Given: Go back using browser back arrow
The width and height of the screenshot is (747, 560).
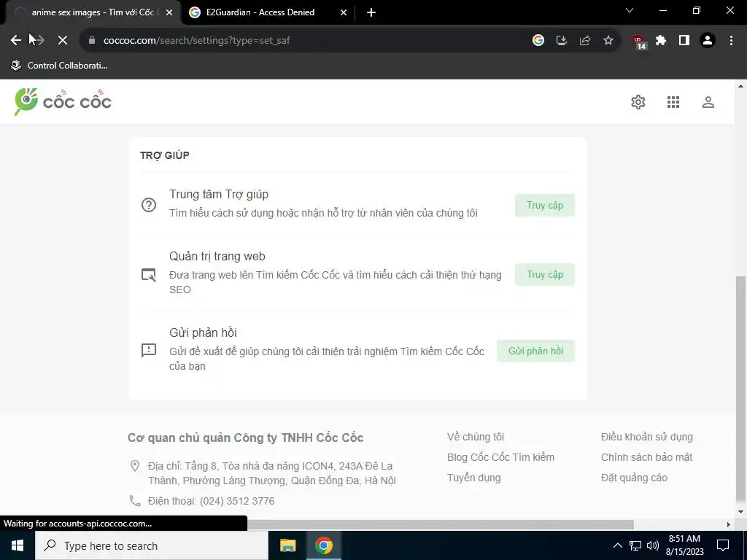Looking at the screenshot, I should pyautogui.click(x=16, y=41).
